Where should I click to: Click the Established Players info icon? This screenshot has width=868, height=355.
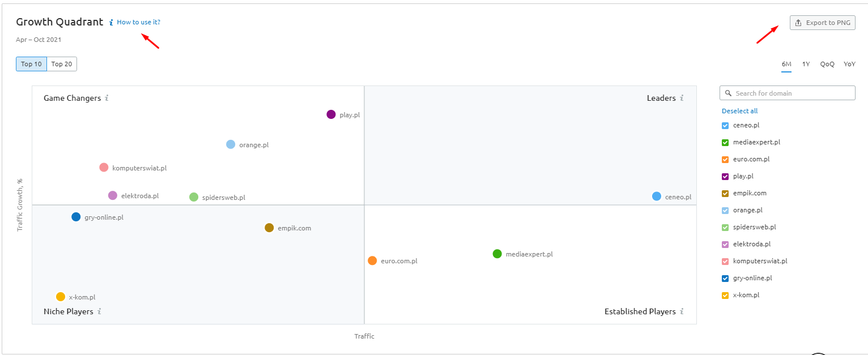click(x=682, y=311)
